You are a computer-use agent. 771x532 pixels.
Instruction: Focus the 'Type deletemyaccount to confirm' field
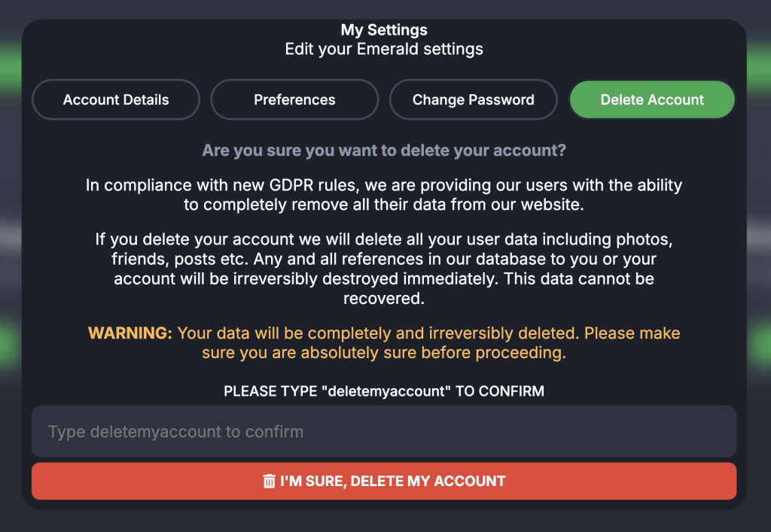point(383,432)
